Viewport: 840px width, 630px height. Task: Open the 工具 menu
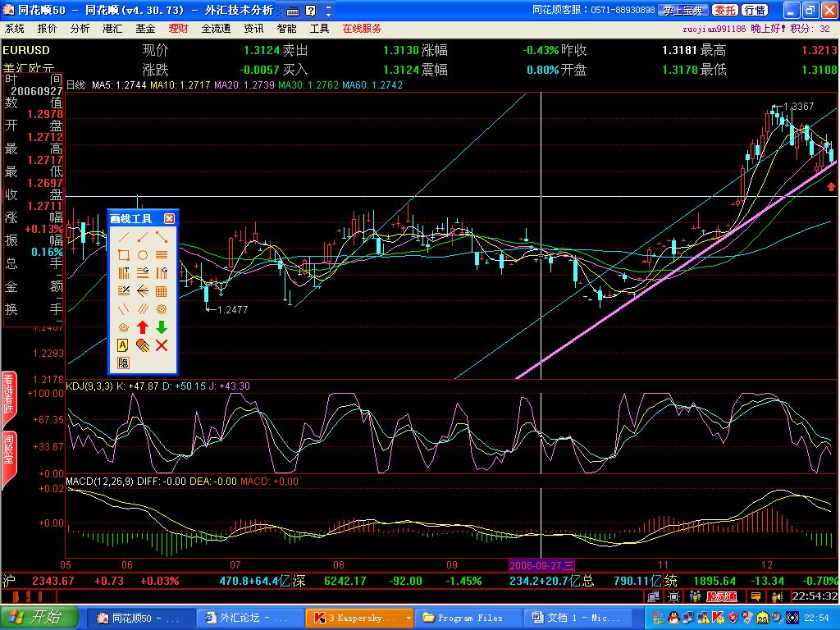319,29
